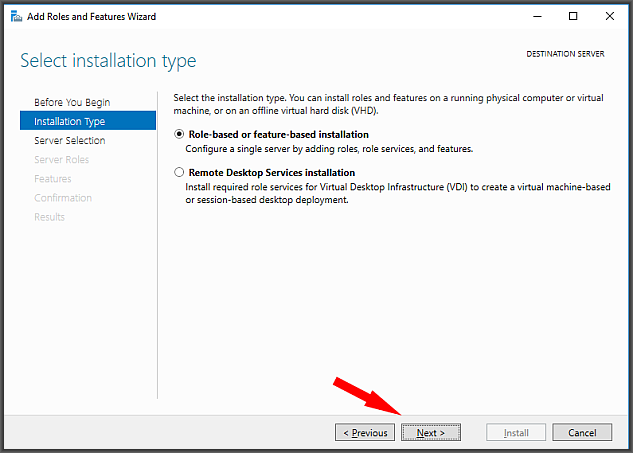Choose Remote Desktop Services installation radio

[179, 172]
